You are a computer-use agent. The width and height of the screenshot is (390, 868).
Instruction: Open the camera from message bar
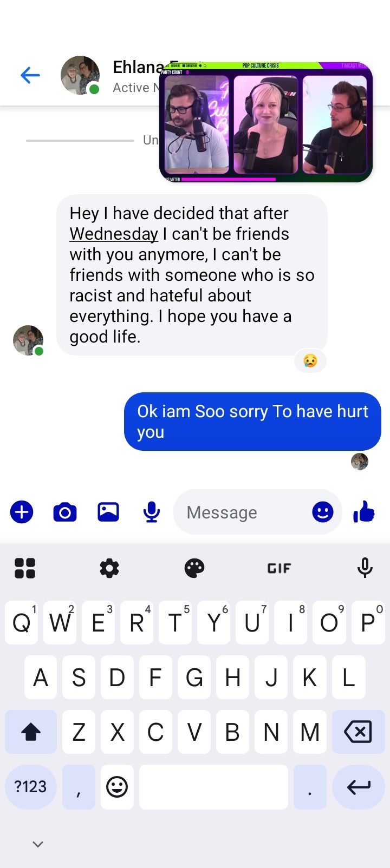click(x=65, y=512)
